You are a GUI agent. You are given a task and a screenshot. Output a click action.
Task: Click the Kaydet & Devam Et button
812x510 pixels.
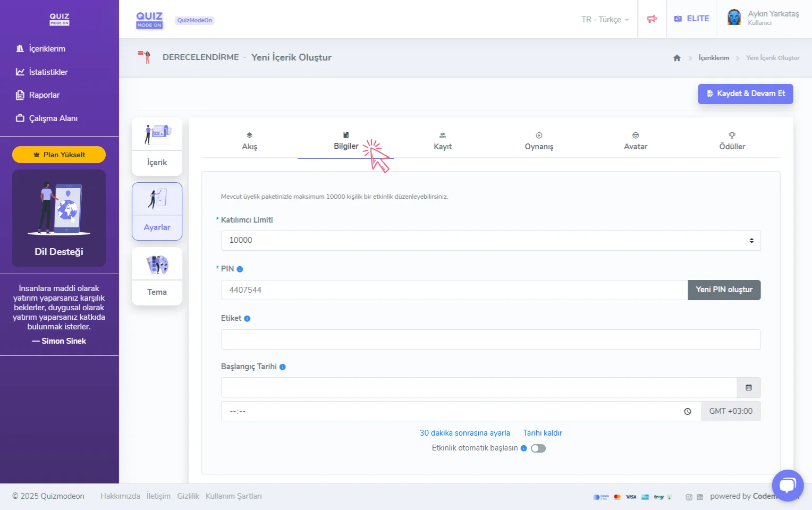click(745, 94)
